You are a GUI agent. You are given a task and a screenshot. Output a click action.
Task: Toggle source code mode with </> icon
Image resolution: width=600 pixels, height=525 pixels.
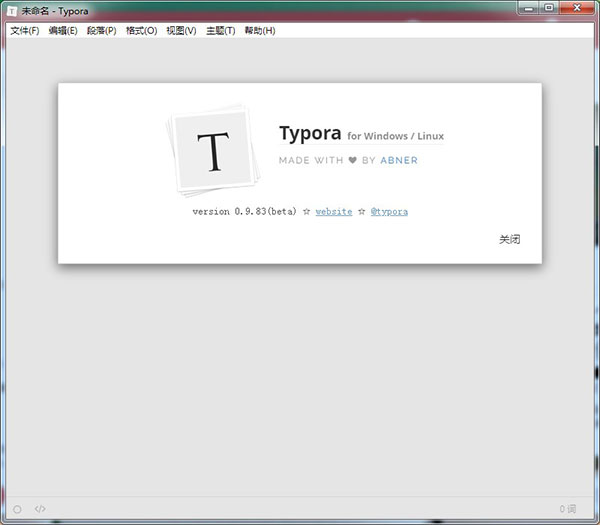[40, 509]
